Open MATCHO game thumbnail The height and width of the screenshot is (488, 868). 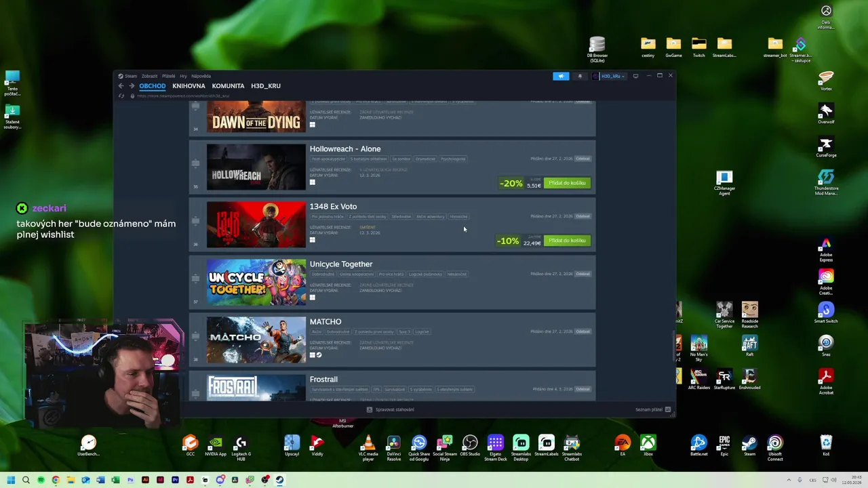[x=256, y=340]
